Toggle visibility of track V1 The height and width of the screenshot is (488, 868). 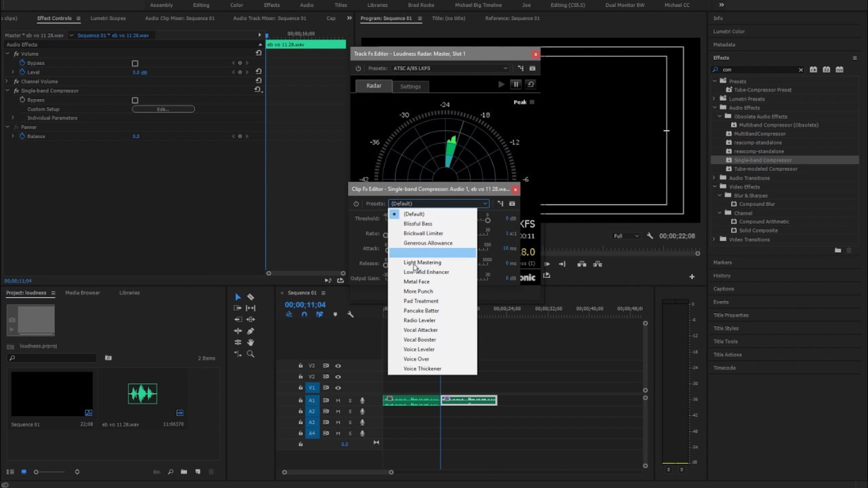pyautogui.click(x=338, y=388)
